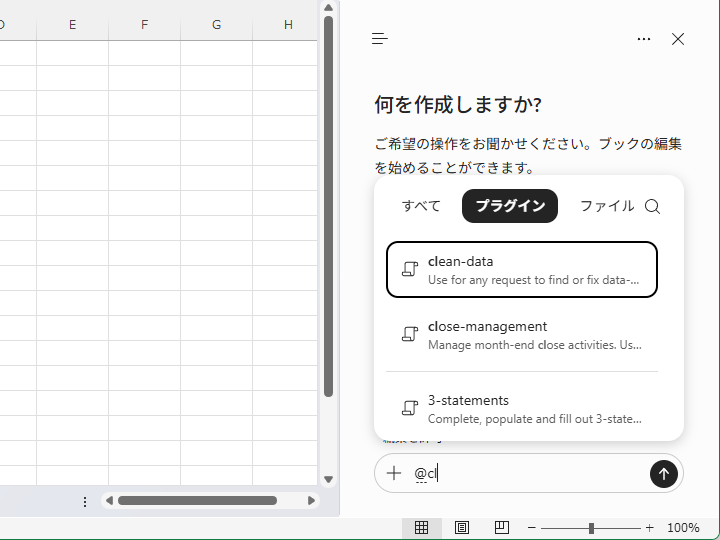The height and width of the screenshot is (540, 720).
Task: Click the sheet tab bar splitter dots
Action: point(85,501)
